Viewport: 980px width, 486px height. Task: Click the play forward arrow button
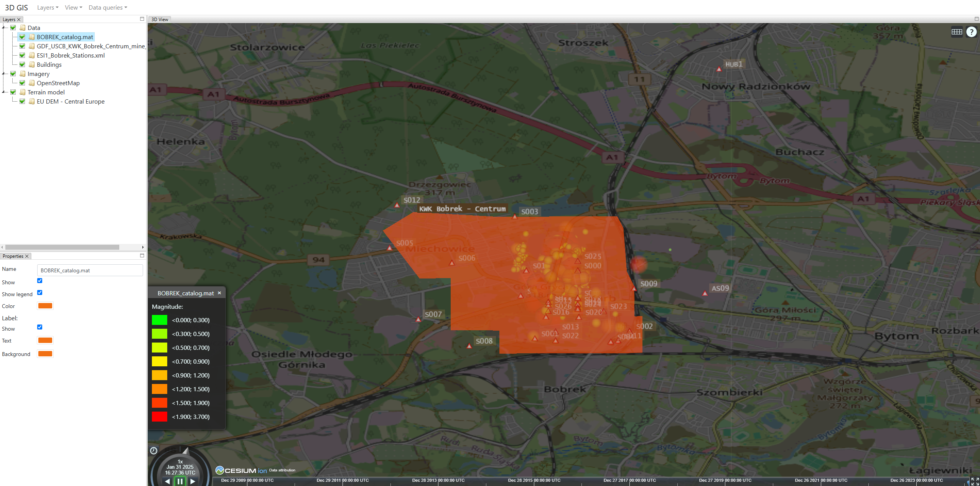click(193, 481)
